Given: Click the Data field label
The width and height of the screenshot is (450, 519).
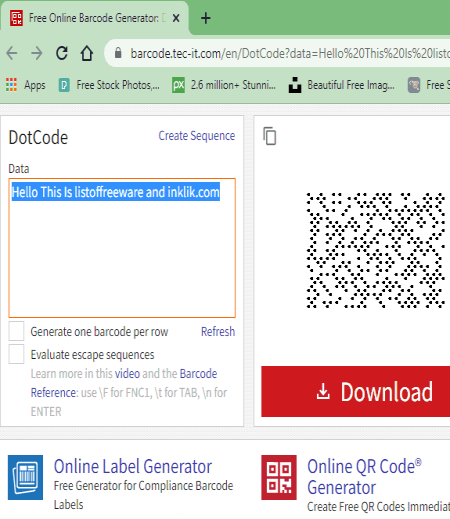Looking at the screenshot, I should [x=19, y=169].
